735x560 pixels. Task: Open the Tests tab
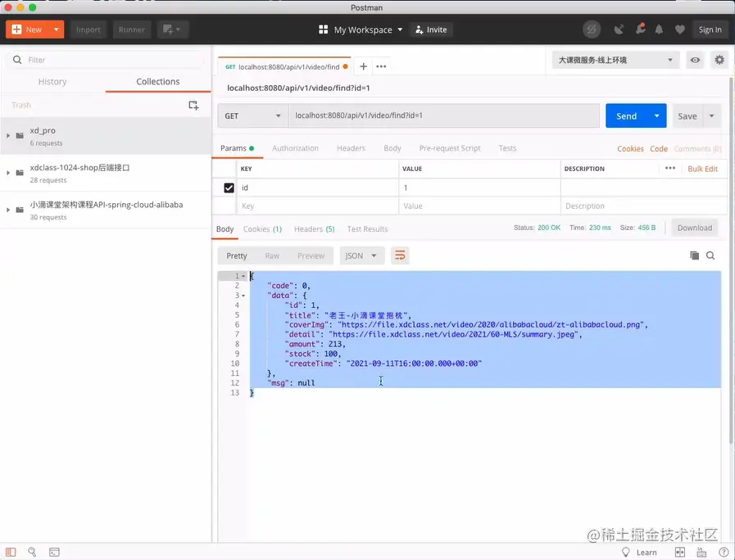coord(507,148)
